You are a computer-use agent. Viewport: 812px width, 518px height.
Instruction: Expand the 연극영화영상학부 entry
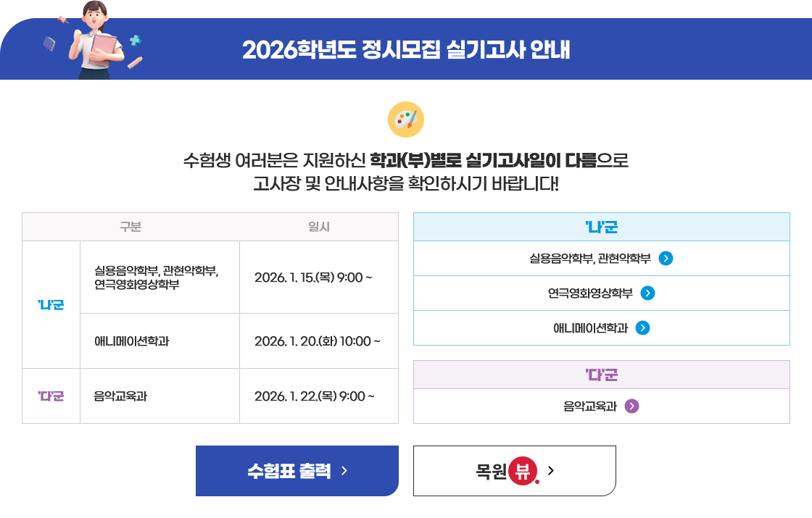(602, 293)
